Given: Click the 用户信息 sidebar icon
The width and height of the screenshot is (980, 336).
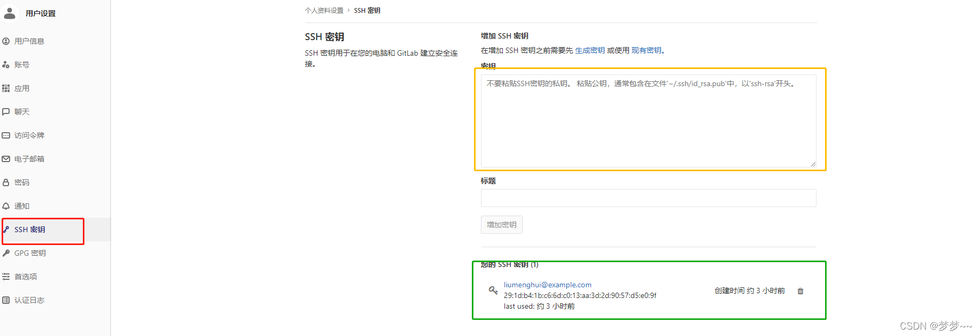Looking at the screenshot, I should [x=6, y=41].
